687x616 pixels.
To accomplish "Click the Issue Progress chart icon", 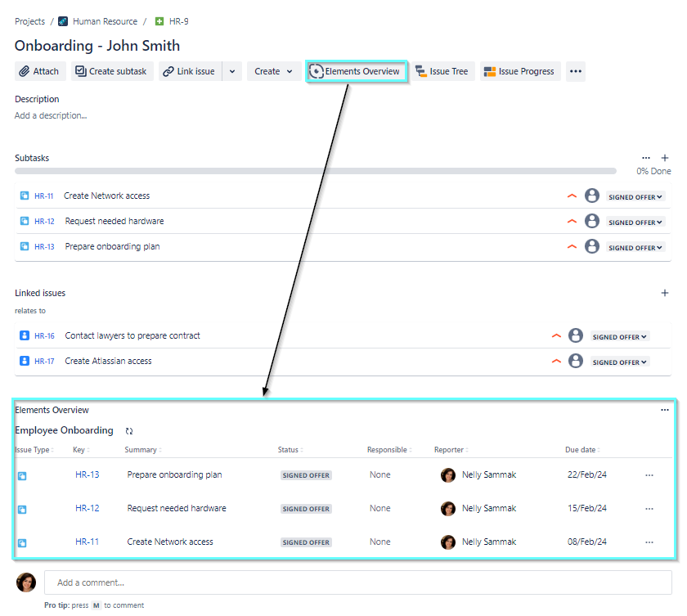I will [x=488, y=71].
